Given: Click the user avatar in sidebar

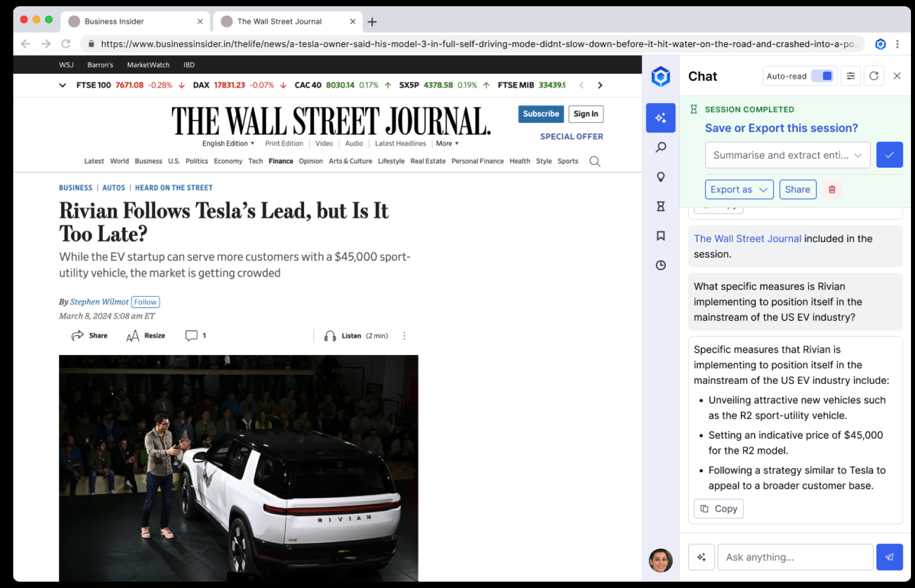Looking at the screenshot, I should click(661, 560).
